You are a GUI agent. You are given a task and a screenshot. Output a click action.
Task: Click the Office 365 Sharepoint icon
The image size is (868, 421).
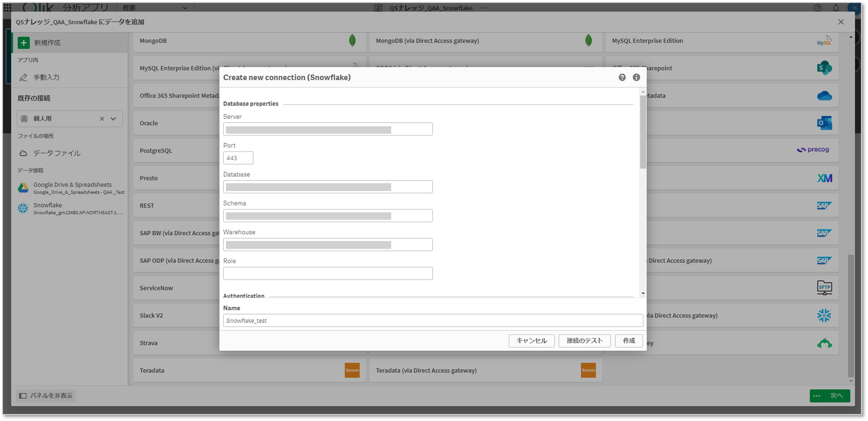824,68
